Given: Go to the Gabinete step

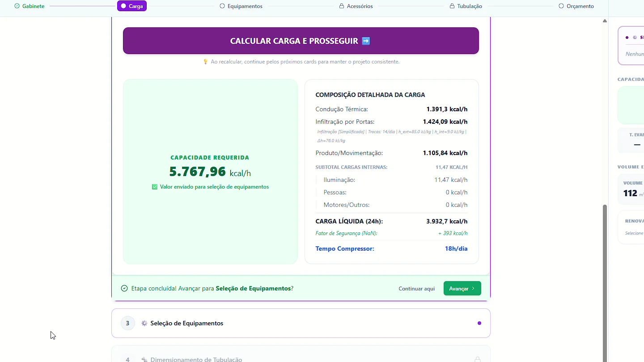Looking at the screenshot, I should tap(30, 6).
